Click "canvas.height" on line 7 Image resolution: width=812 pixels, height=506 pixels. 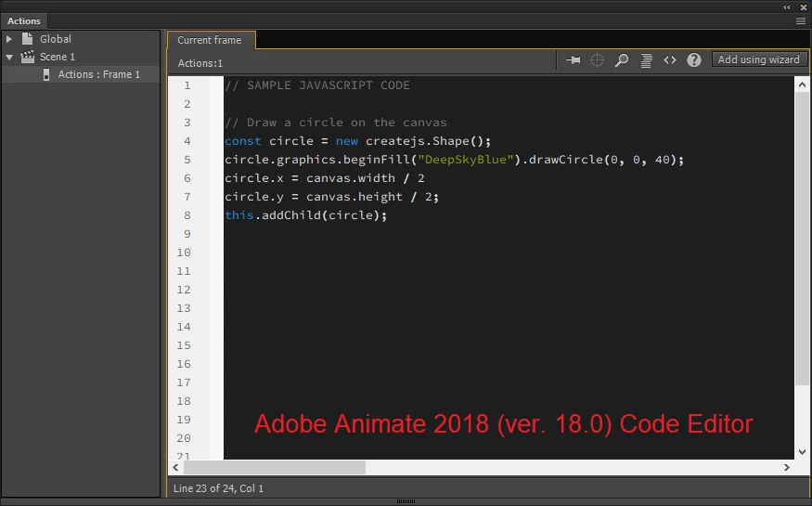tap(354, 197)
